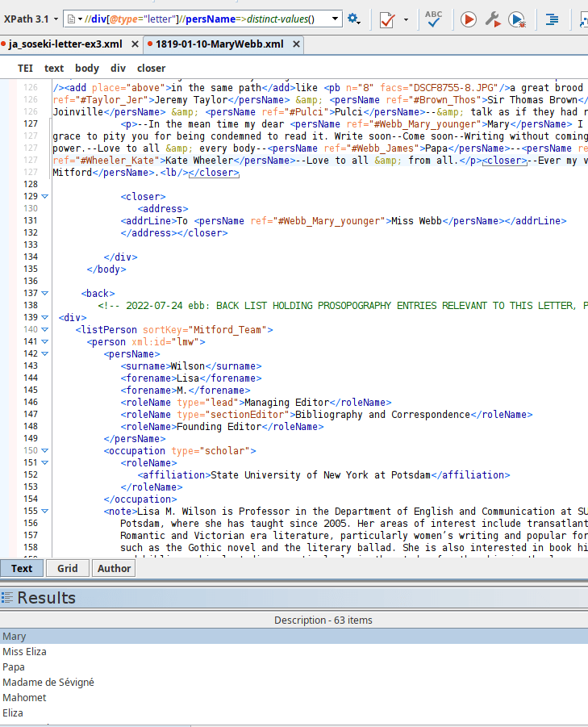Click inside the XPath expression field
Viewport: 588px width, 727px height.
coord(203,19)
